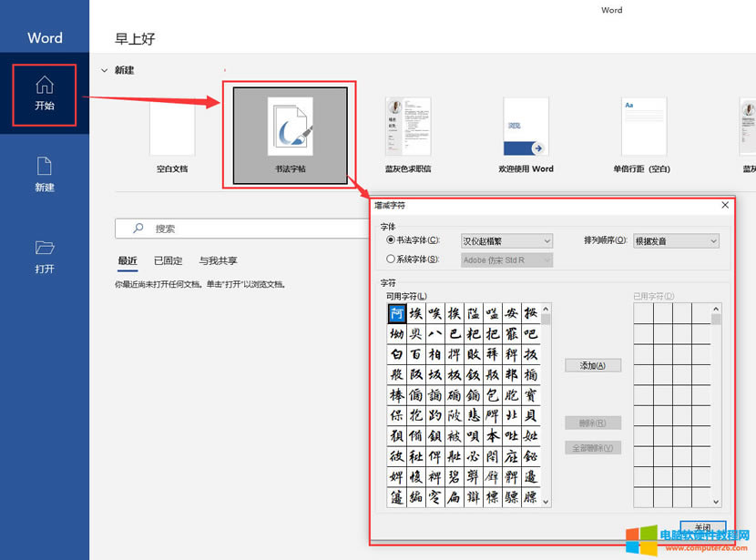
Task: Select character 本 in available characters
Action: click(x=492, y=435)
